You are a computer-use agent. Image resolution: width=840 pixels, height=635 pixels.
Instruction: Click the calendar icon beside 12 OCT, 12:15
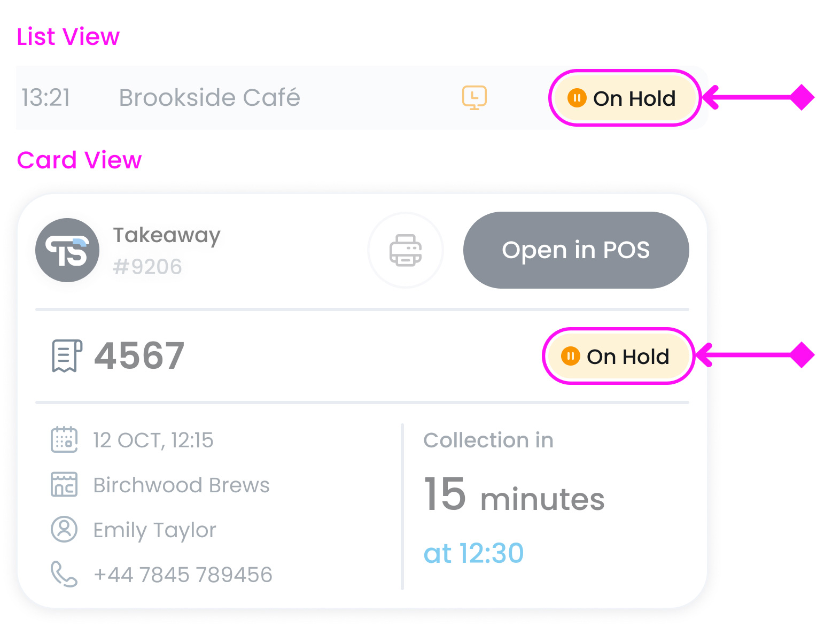click(x=64, y=439)
